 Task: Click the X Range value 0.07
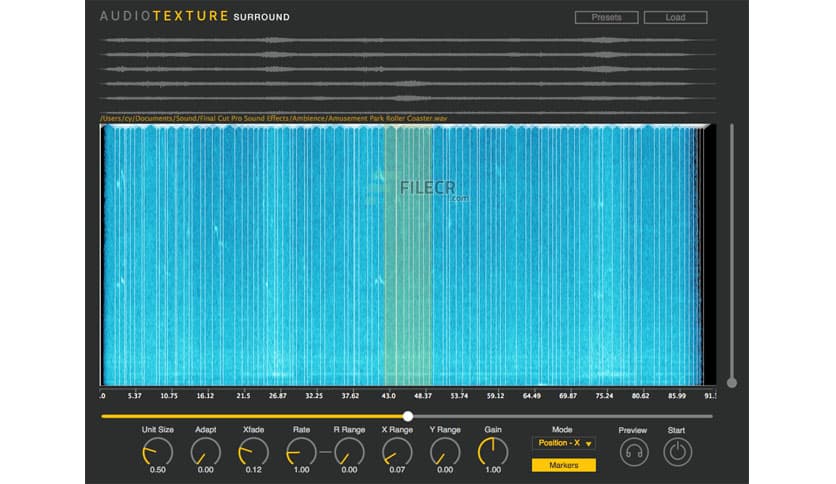coord(397,470)
